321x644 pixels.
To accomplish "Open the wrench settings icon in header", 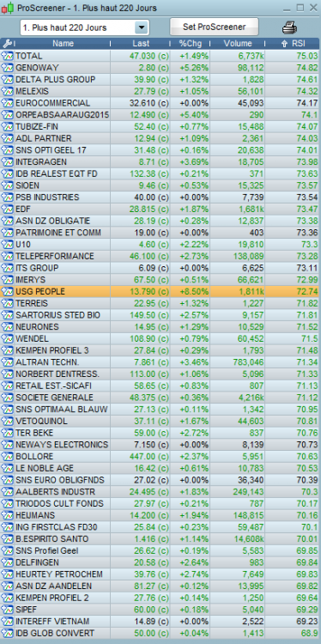I will 7,44.
